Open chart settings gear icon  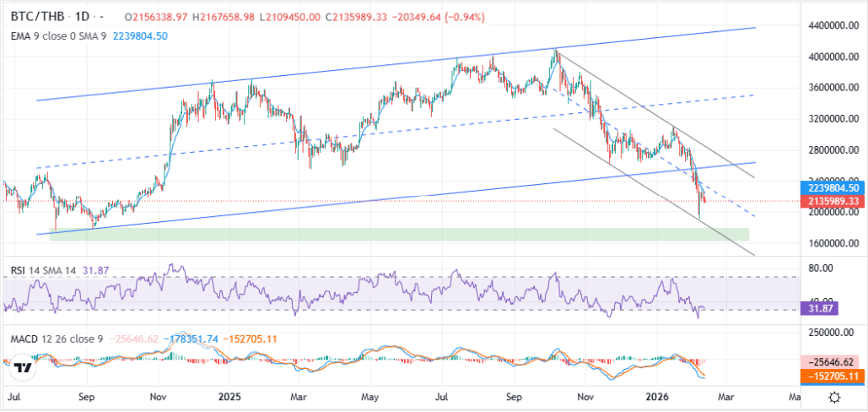(x=833, y=397)
